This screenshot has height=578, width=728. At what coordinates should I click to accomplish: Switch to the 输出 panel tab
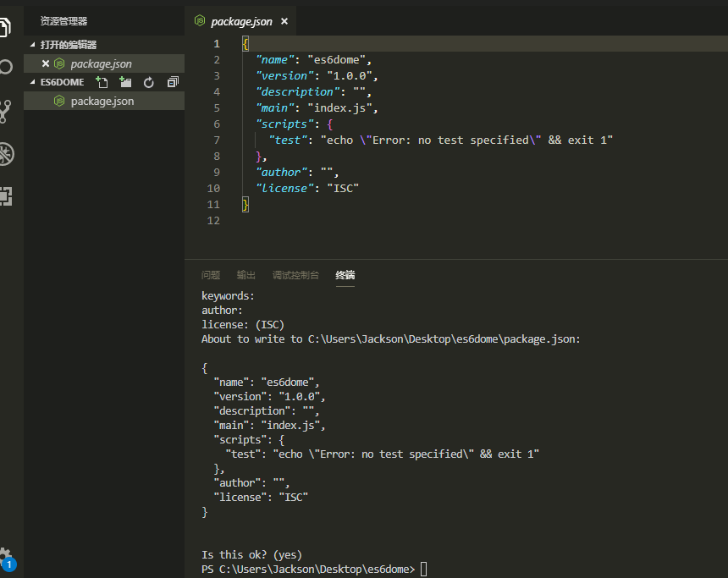(246, 275)
